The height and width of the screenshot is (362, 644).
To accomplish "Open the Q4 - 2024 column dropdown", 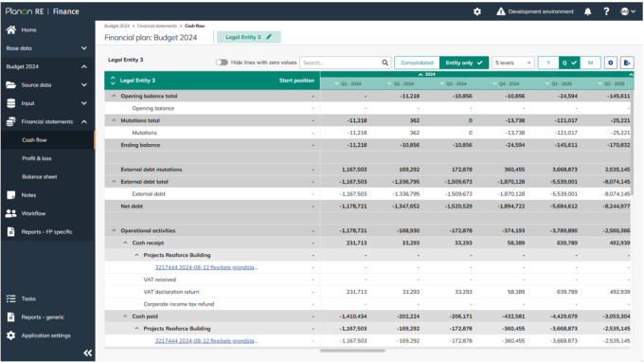I will point(494,83).
